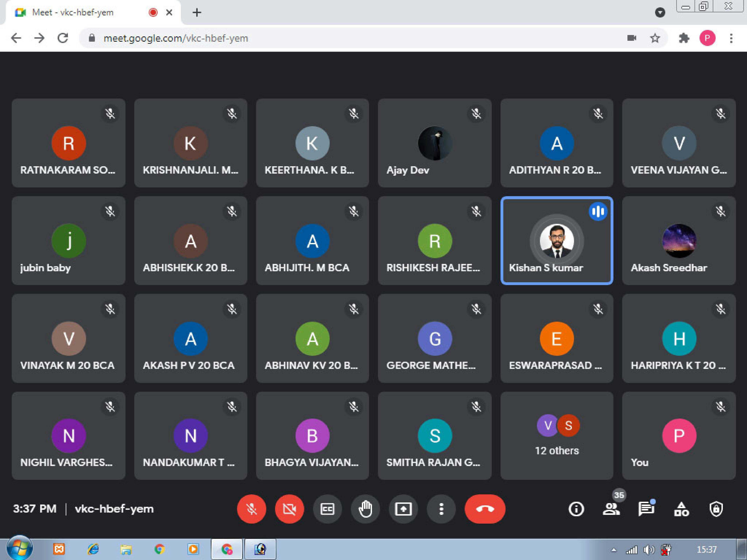Click the muted mic icon on GEORGE MATHE tile
The image size is (747, 560).
tap(477, 309)
